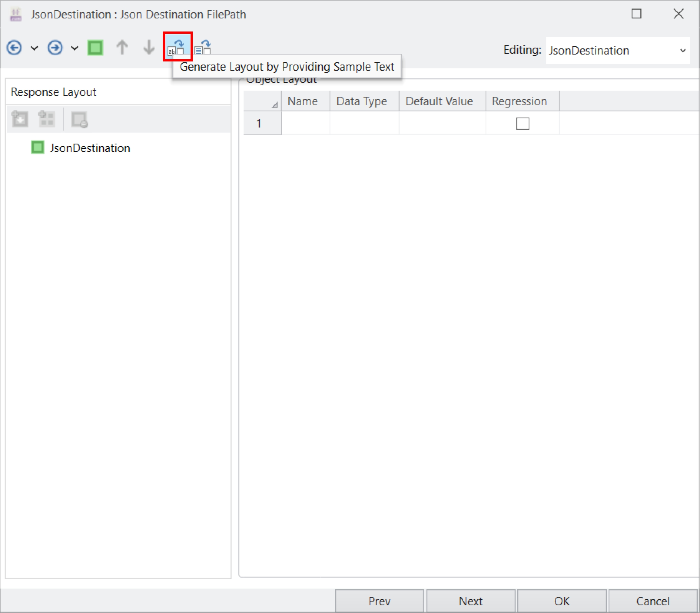Click the Default Value column header
The height and width of the screenshot is (613, 700).
pos(443,101)
